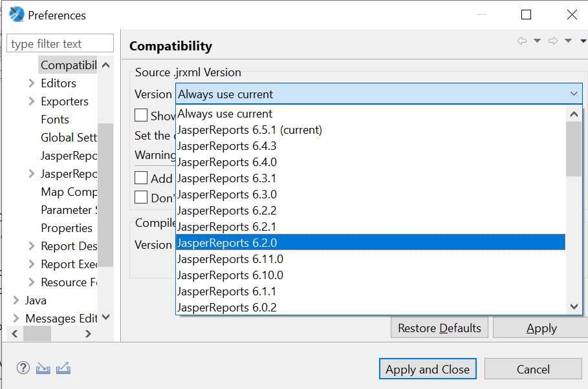588x389 pixels.
Task: Close the Preferences dialog
Action: [572, 15]
